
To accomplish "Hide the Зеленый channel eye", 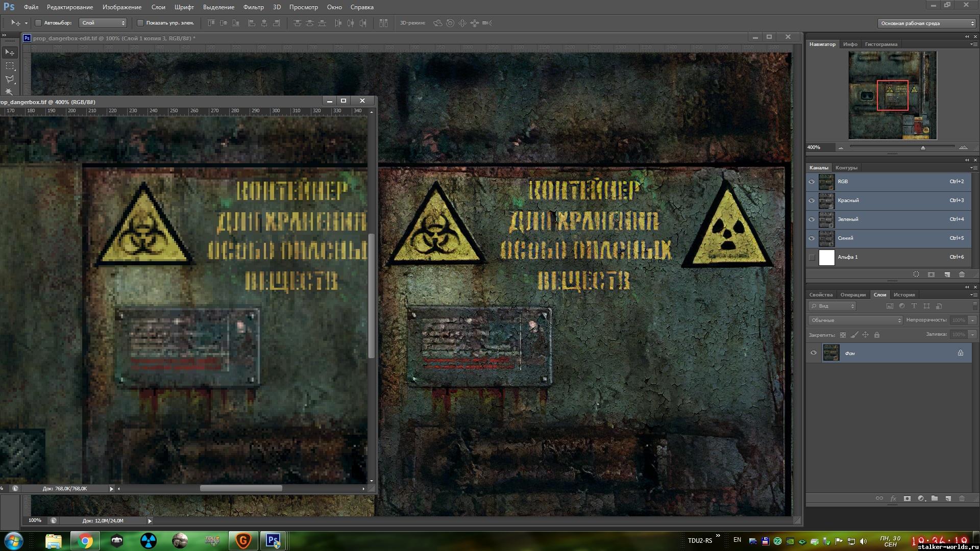I will coord(812,219).
